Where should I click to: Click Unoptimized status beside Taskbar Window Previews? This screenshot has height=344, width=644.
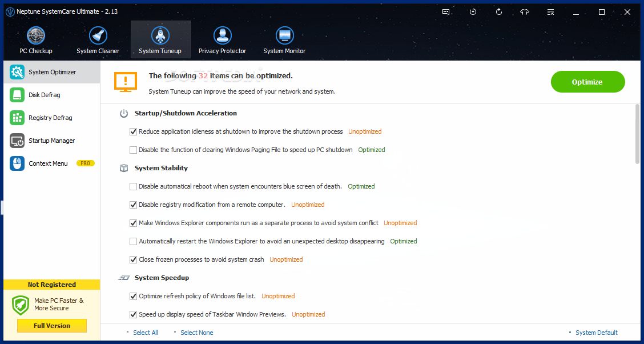[x=308, y=314]
